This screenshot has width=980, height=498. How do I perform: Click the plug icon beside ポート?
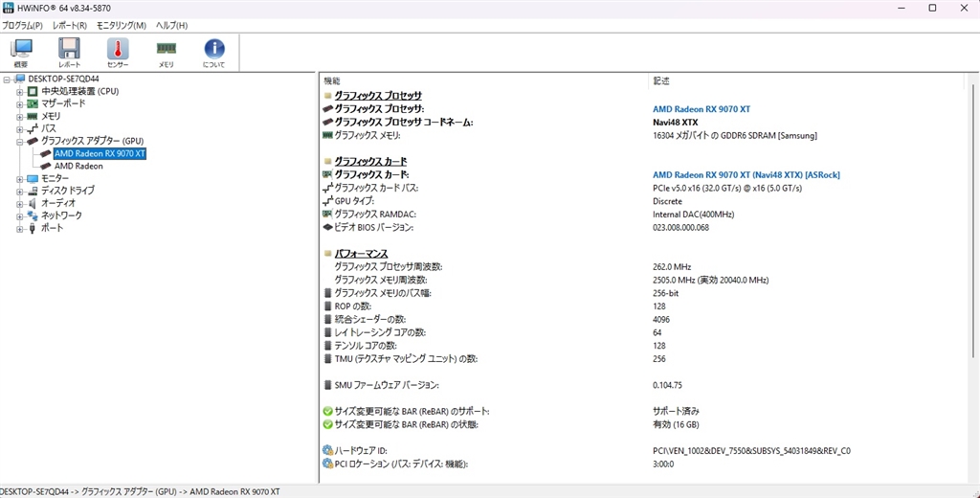pos(33,228)
